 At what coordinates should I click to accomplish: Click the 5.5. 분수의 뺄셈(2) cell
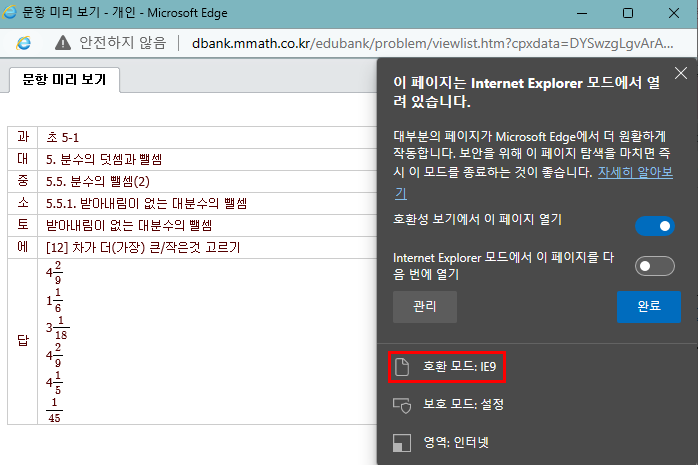coord(207,181)
